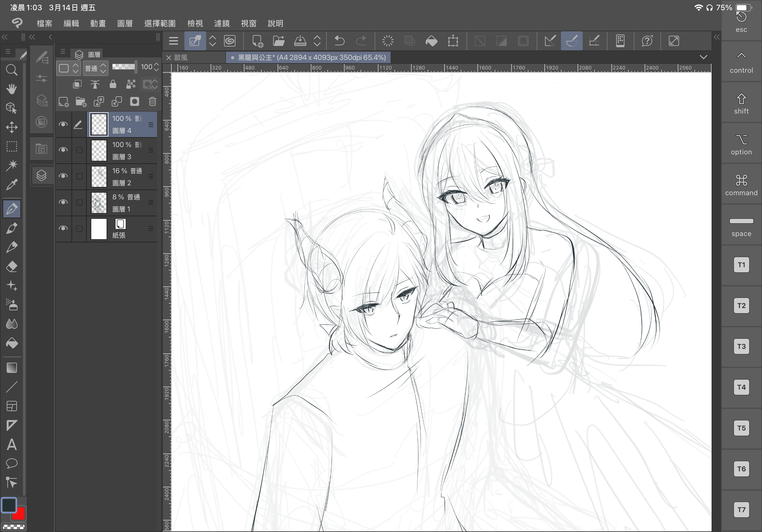Screen dimensions: 762x532
Task: Select the Blend water drops tool
Action: [11, 324]
